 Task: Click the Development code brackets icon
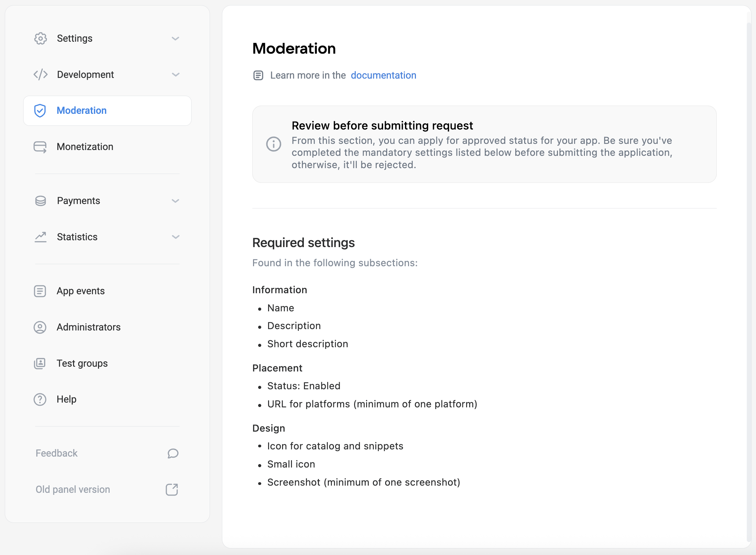click(40, 75)
